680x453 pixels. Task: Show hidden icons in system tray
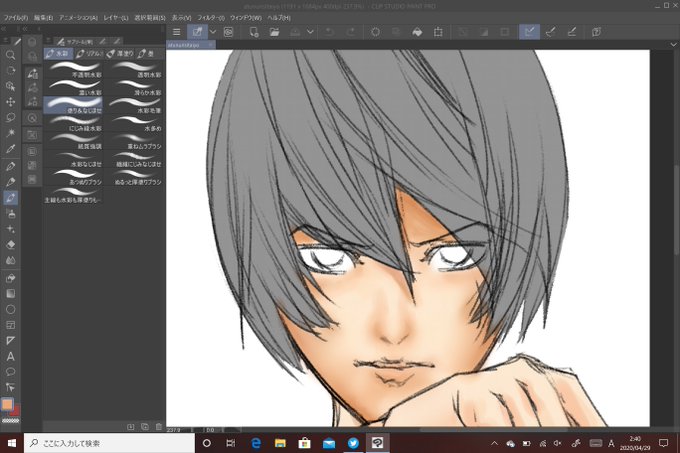[494, 443]
